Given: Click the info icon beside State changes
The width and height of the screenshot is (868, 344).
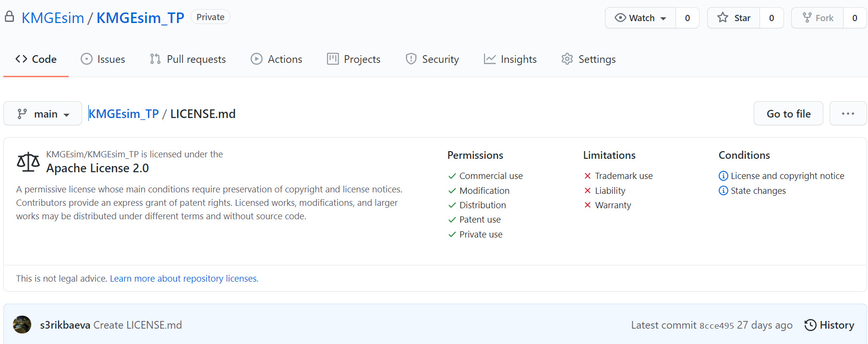Looking at the screenshot, I should pyautogui.click(x=723, y=190).
